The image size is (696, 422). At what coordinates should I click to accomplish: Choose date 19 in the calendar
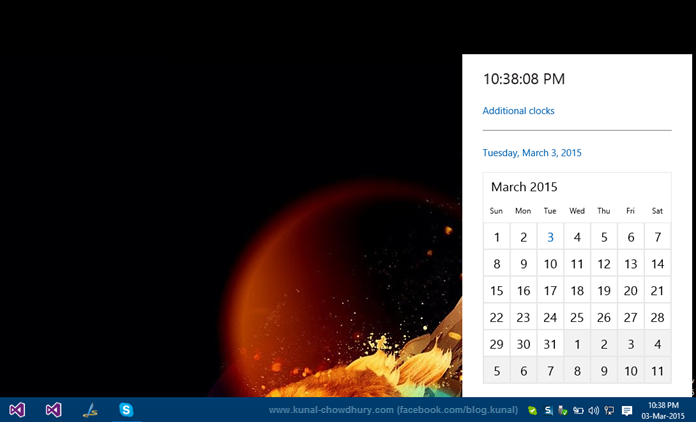604,291
